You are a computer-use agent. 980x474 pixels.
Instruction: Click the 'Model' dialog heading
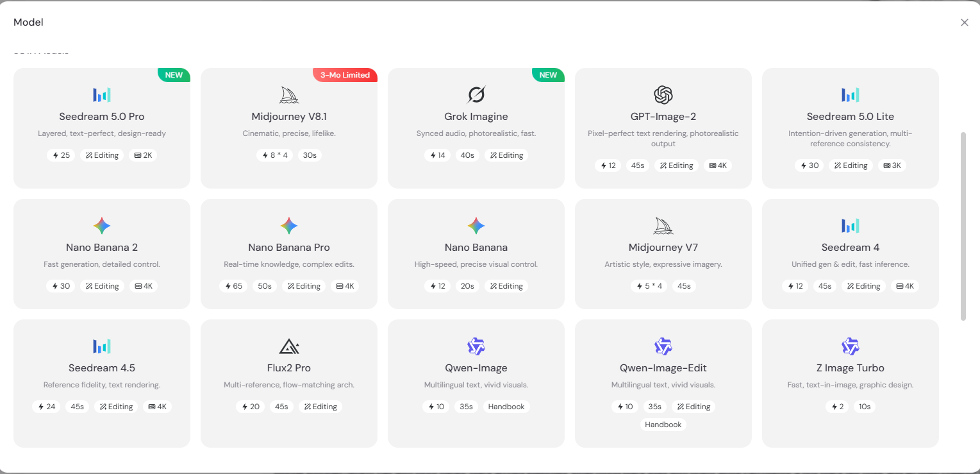click(28, 22)
